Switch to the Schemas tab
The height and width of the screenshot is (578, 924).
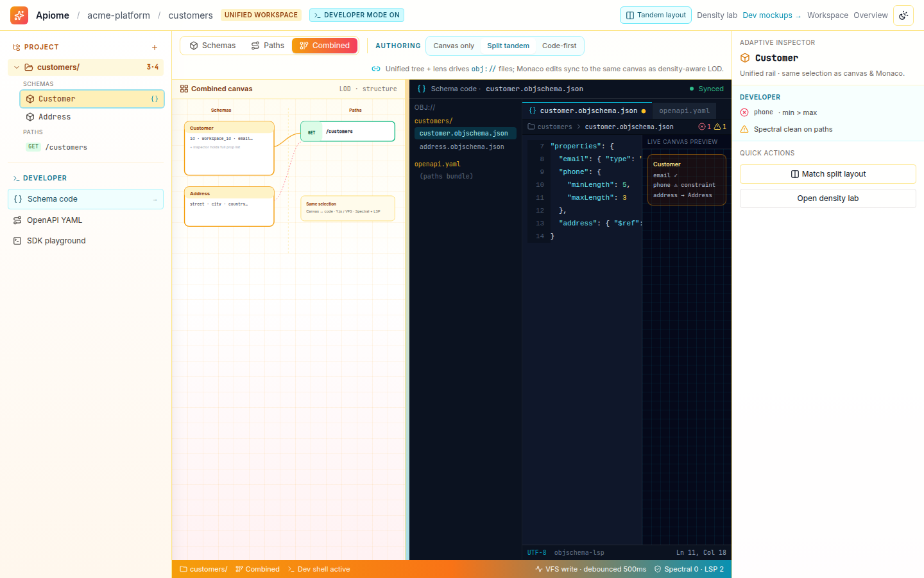[212, 46]
